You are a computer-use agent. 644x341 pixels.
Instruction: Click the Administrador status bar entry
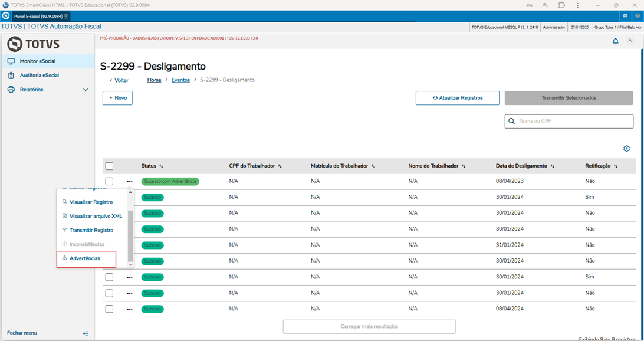pos(554,28)
